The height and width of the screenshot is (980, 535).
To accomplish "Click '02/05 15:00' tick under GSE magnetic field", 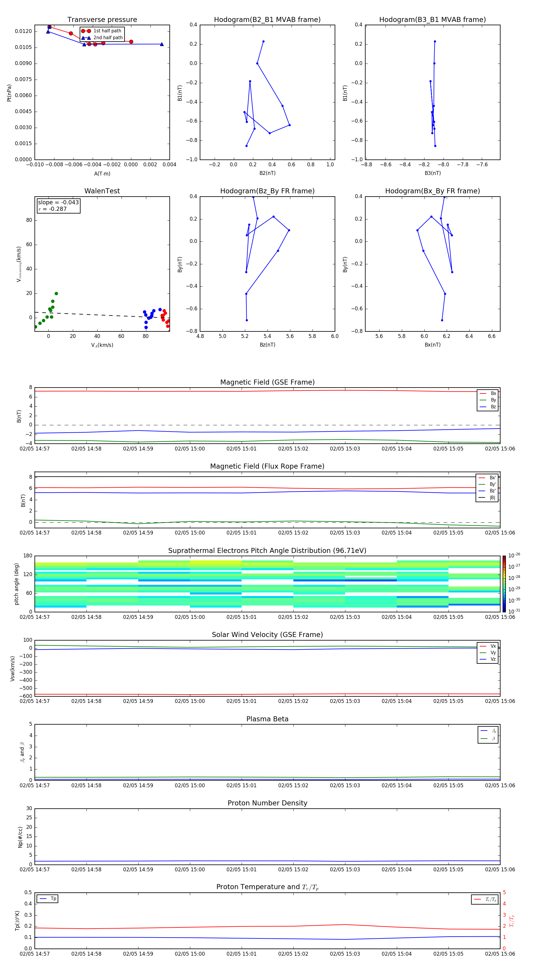I will (190, 449).
